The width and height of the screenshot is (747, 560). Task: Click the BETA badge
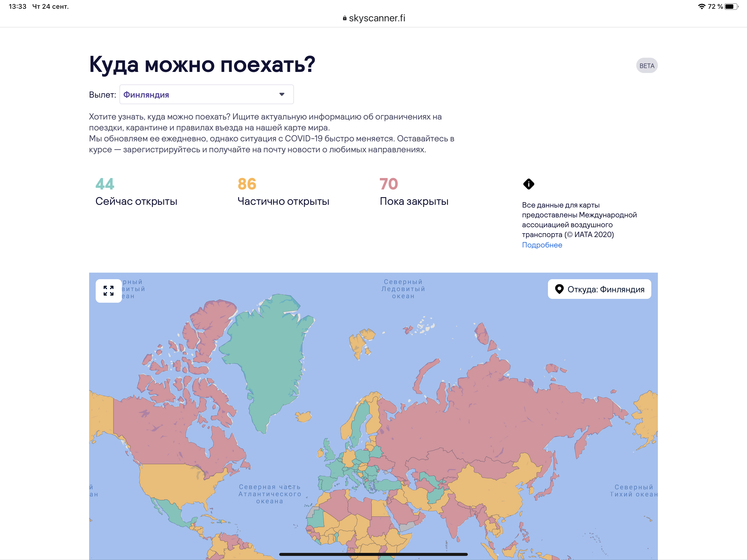[x=647, y=66]
